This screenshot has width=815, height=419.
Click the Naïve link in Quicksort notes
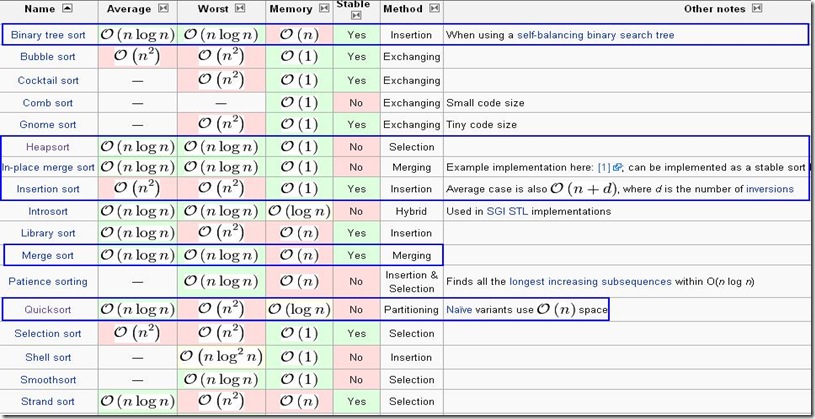459,310
